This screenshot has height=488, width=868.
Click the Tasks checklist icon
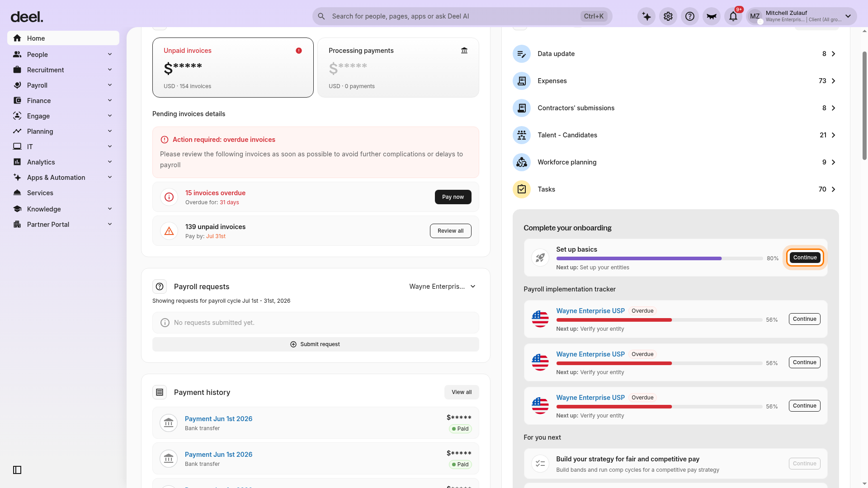pos(522,189)
